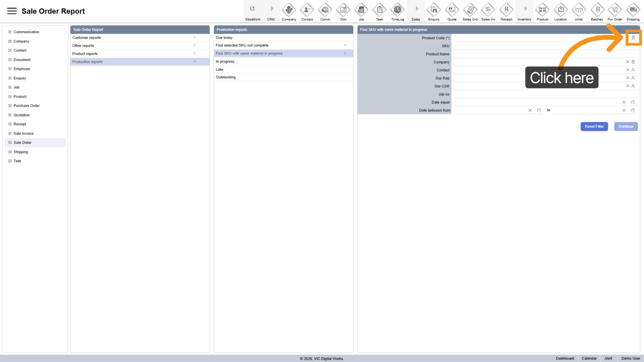
Task: Open the Demo User link
Action: click(x=631, y=359)
